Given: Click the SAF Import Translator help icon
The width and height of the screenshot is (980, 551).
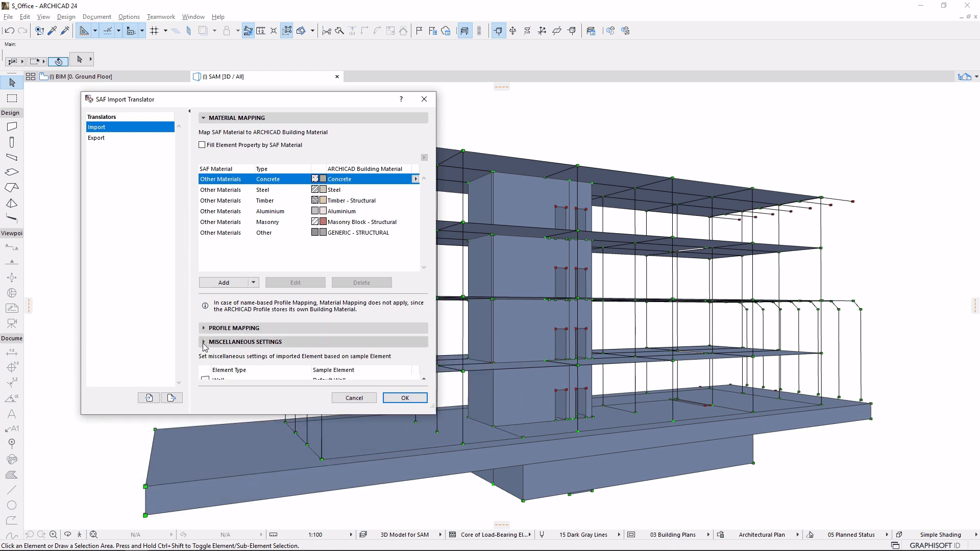Looking at the screenshot, I should [x=402, y=99].
